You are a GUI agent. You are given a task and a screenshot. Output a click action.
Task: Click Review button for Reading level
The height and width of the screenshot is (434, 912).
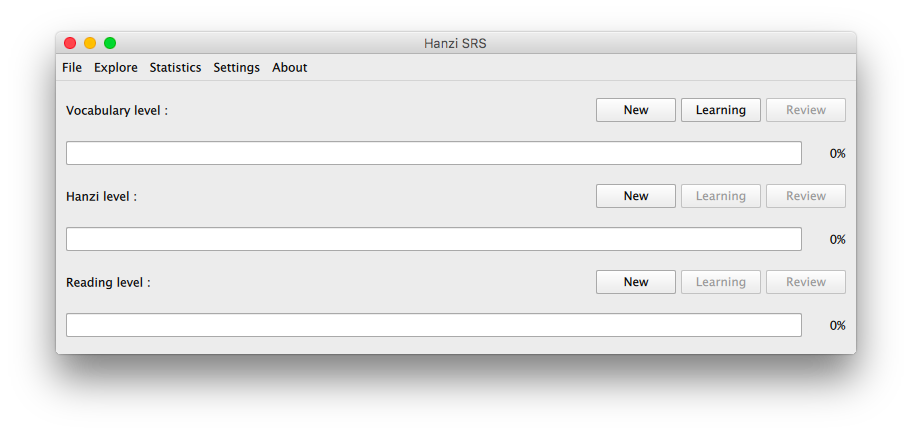(x=806, y=282)
